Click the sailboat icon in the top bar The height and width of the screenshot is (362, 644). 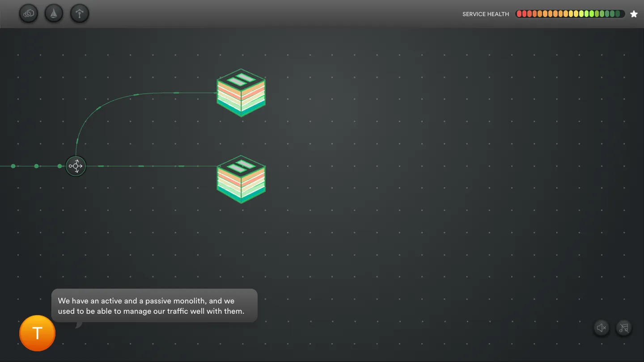coord(54,14)
